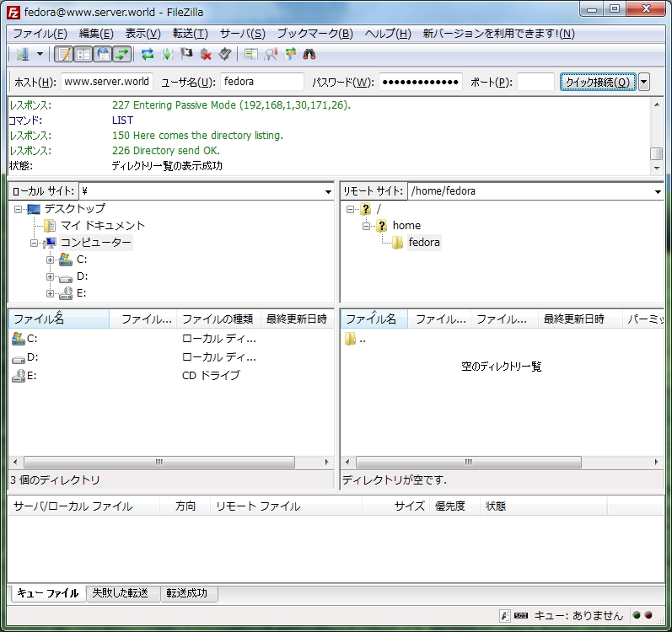The height and width of the screenshot is (632, 672).
Task: Expand the C: drive tree node
Action: pyautogui.click(x=50, y=260)
